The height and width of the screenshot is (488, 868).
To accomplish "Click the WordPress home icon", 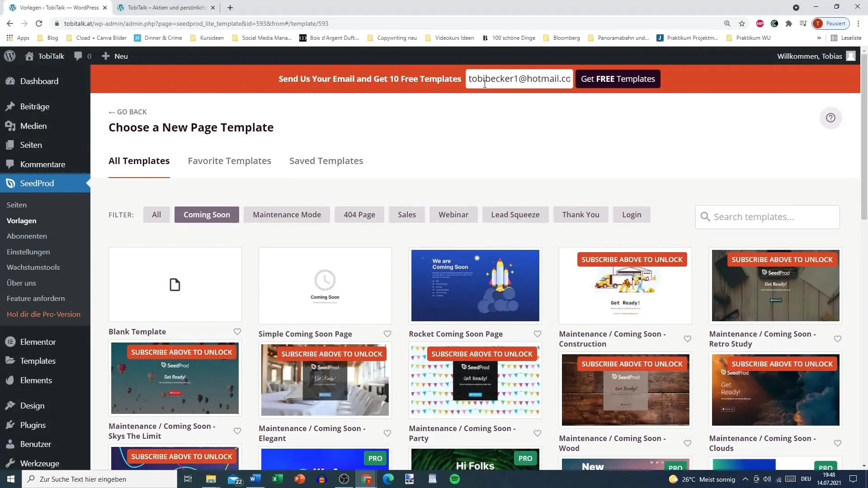I will 28,56.
